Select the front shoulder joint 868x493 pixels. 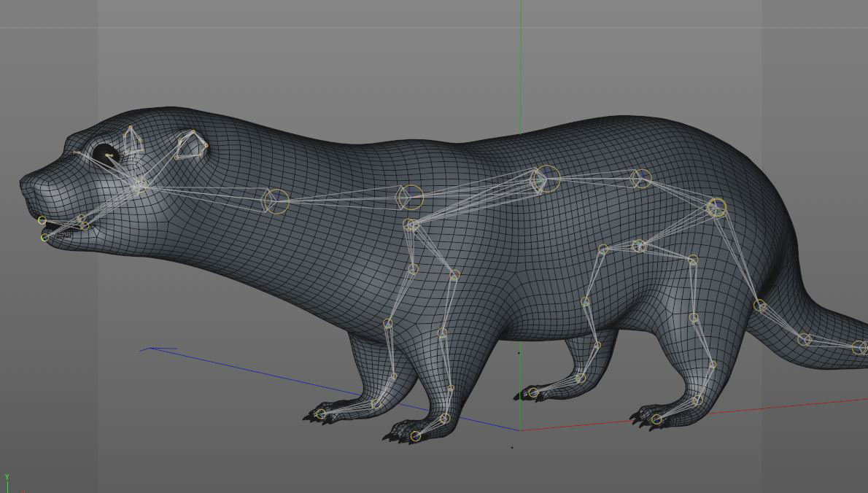pyautogui.click(x=411, y=225)
